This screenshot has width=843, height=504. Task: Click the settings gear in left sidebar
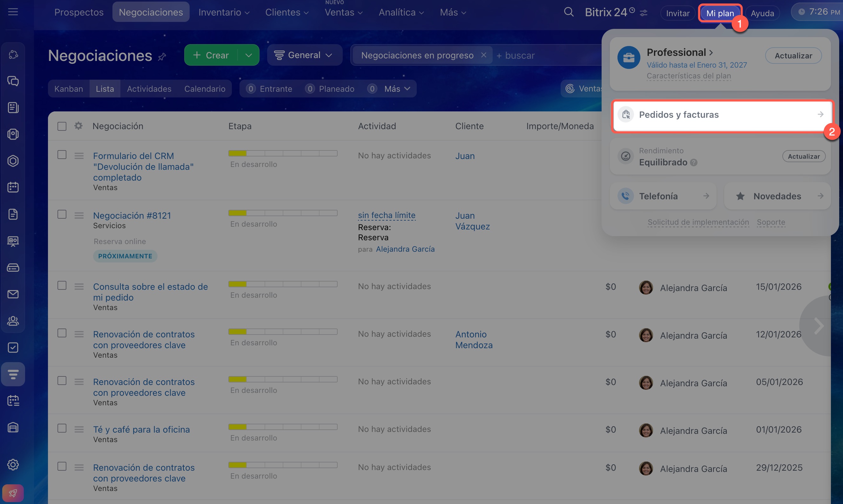point(13,464)
